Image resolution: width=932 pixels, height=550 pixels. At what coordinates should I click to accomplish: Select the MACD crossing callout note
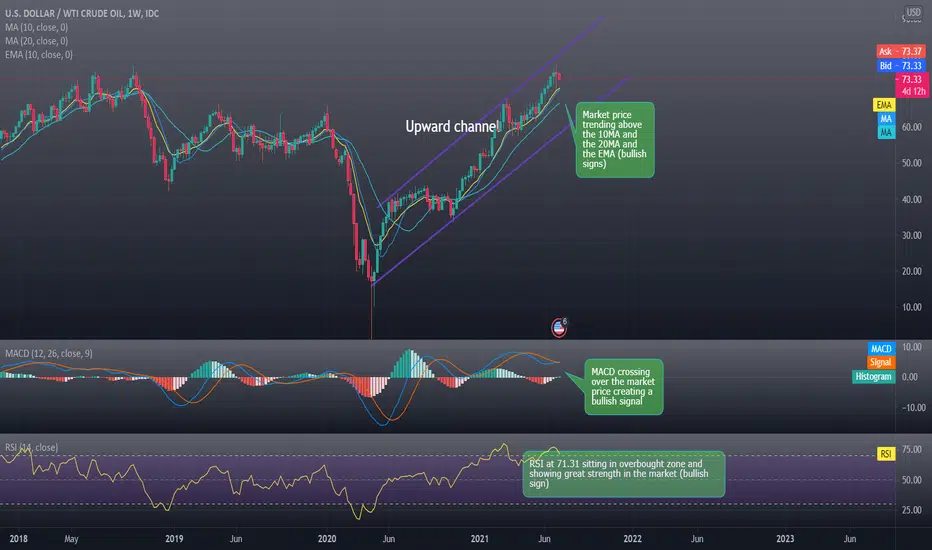[x=623, y=386]
